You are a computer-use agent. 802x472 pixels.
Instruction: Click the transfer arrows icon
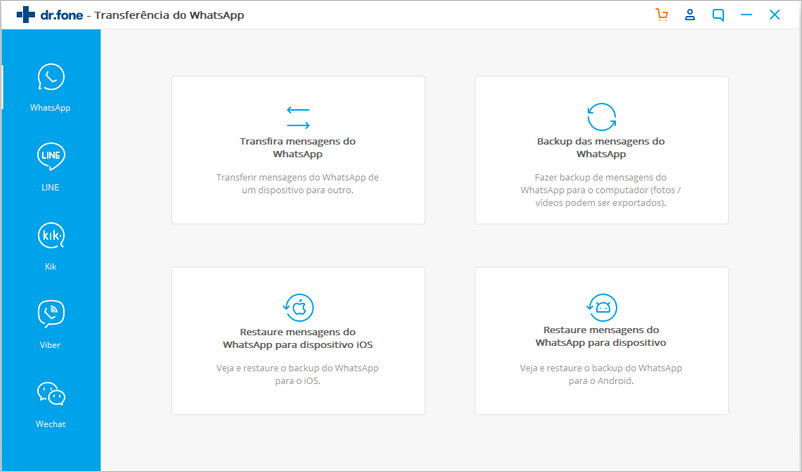[298, 118]
